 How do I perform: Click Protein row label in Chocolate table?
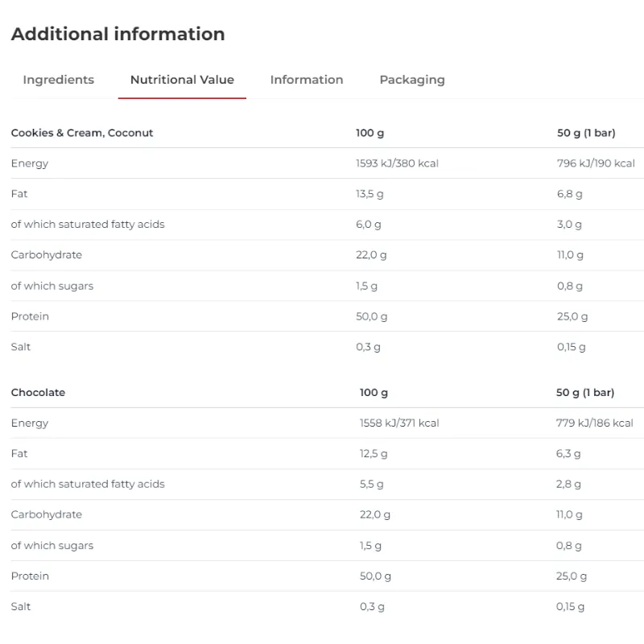(30, 576)
